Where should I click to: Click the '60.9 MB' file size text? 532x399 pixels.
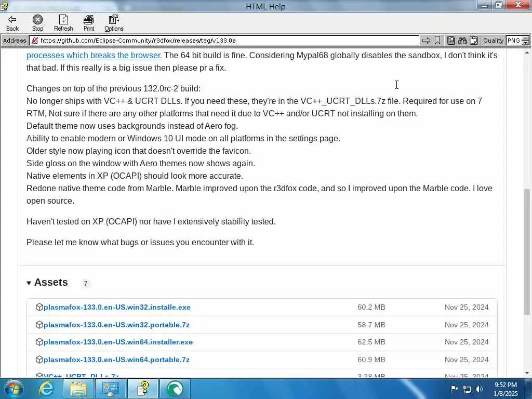[x=371, y=360]
